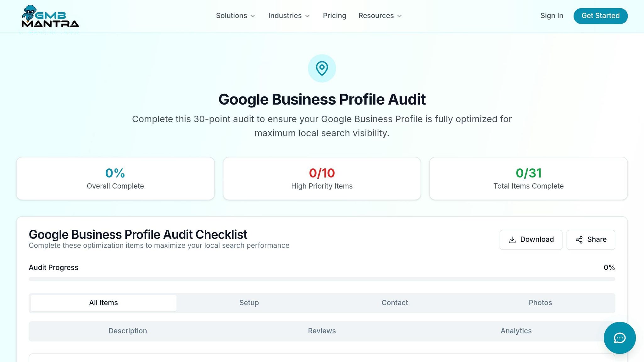Screen dimensions: 644x362
Task: Select the All Items tab
Action: pos(103,303)
